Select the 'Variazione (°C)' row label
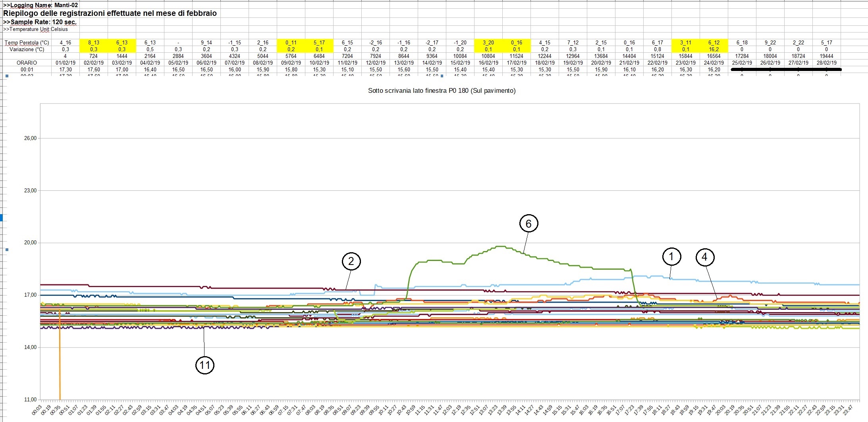This screenshot has height=422, width=868. pyautogui.click(x=27, y=50)
